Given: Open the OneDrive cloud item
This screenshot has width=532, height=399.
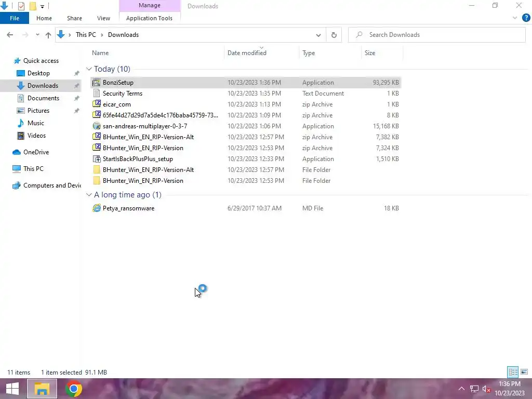Looking at the screenshot, I should (31, 152).
